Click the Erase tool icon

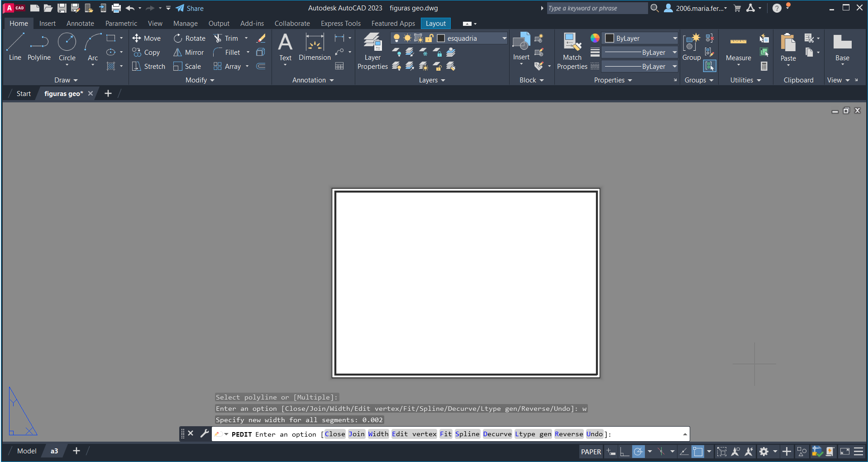(261, 38)
